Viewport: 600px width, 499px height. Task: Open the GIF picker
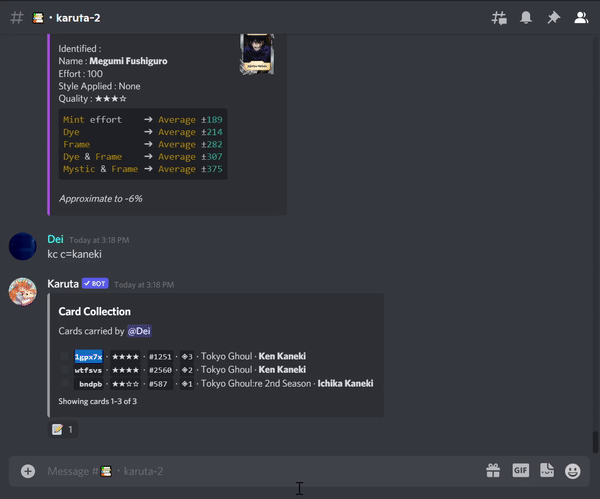520,471
